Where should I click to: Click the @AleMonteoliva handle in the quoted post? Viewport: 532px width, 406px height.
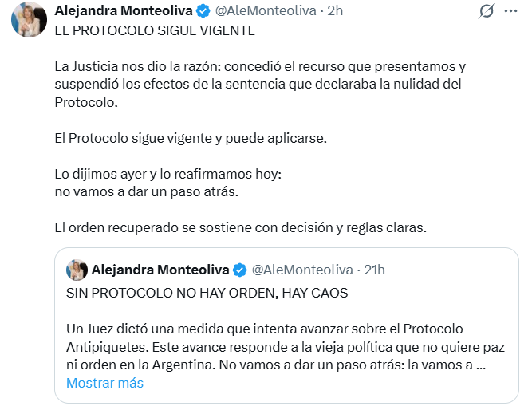[303, 270]
